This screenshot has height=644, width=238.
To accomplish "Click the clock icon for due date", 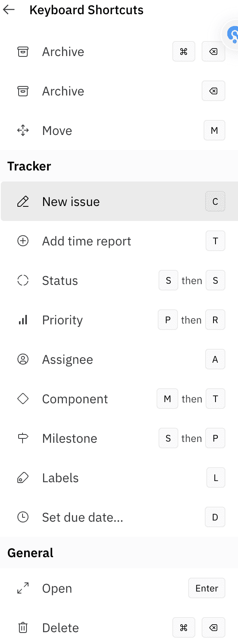I will (x=23, y=517).
